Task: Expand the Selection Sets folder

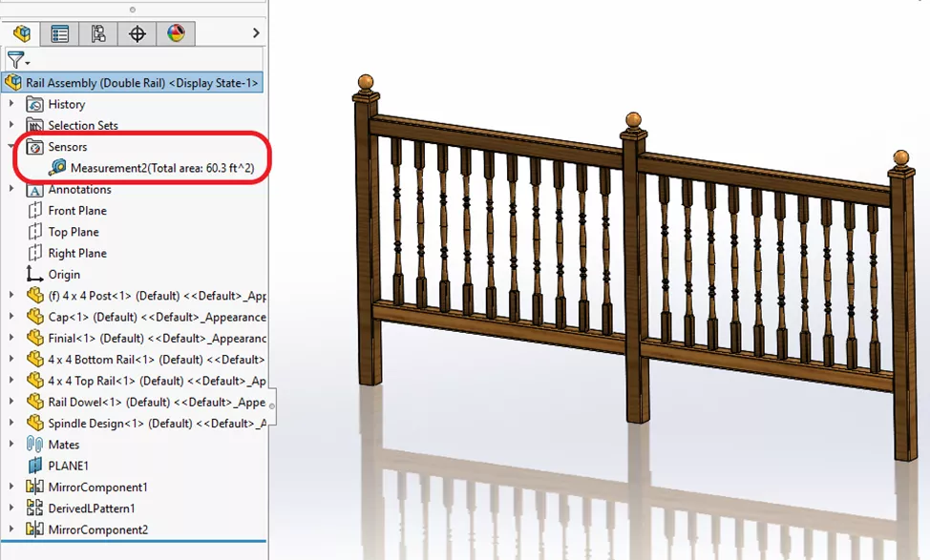Action: (11, 125)
